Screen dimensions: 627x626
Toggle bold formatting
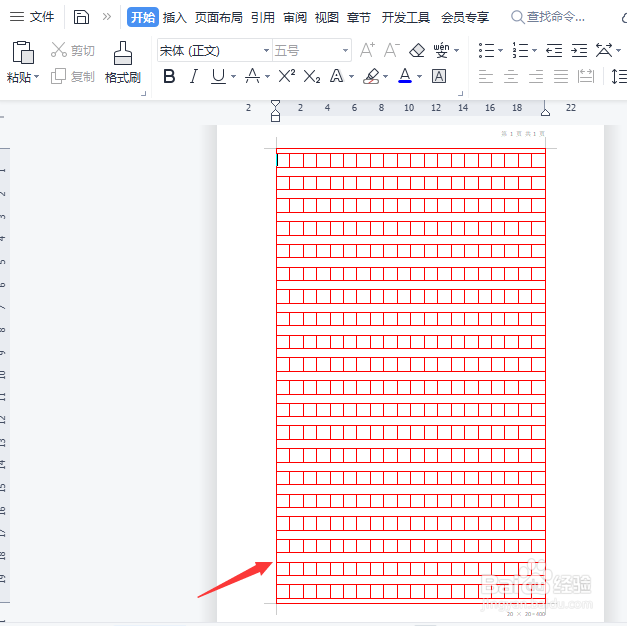[x=169, y=76]
